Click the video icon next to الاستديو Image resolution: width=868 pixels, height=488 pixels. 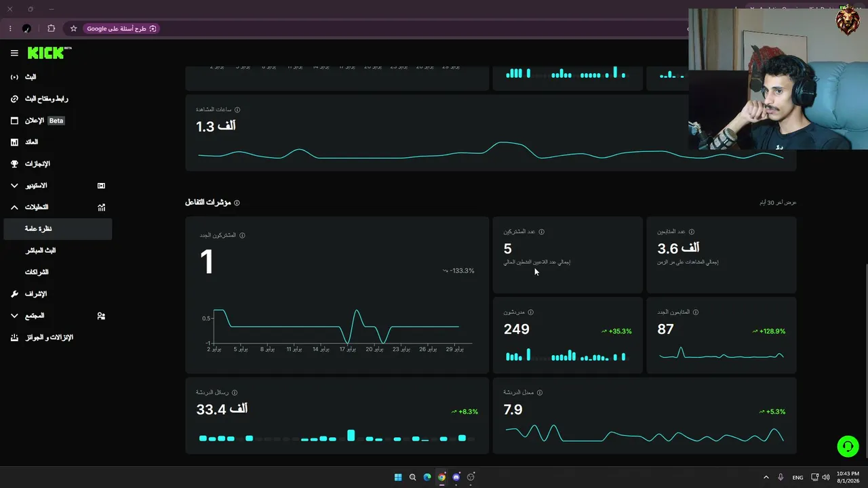101,186
